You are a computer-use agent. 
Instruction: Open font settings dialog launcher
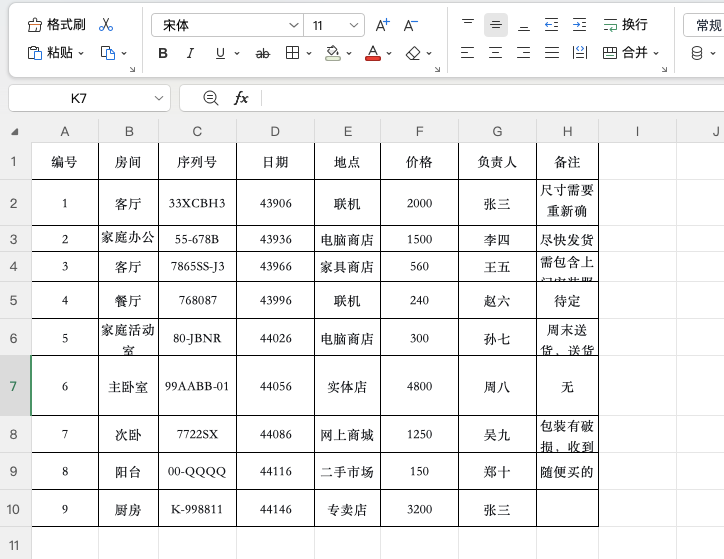coord(437,69)
